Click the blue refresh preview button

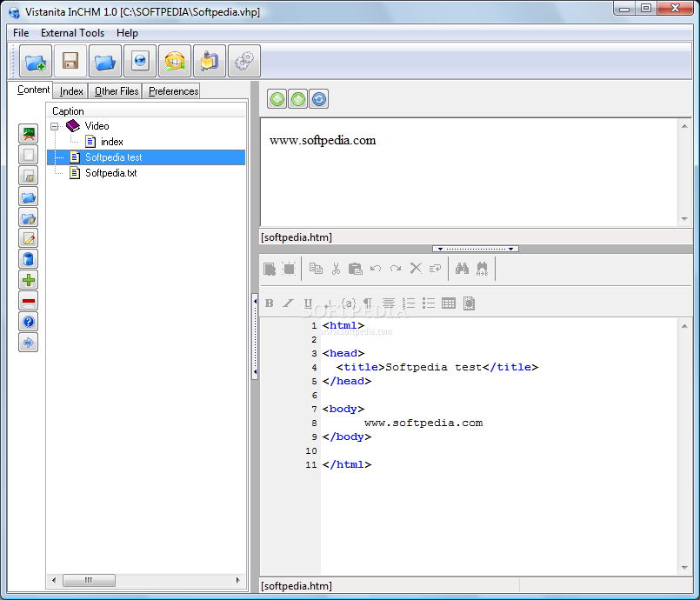(x=319, y=98)
